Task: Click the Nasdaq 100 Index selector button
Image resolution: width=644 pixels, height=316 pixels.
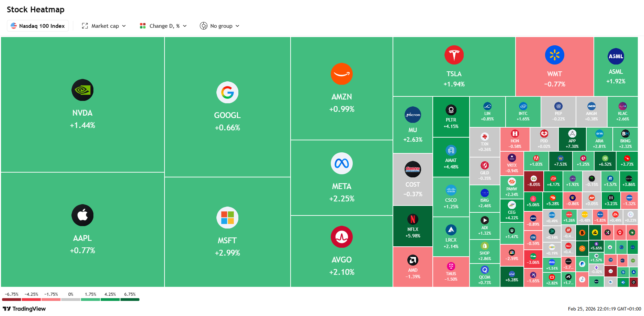Action: click(38, 26)
